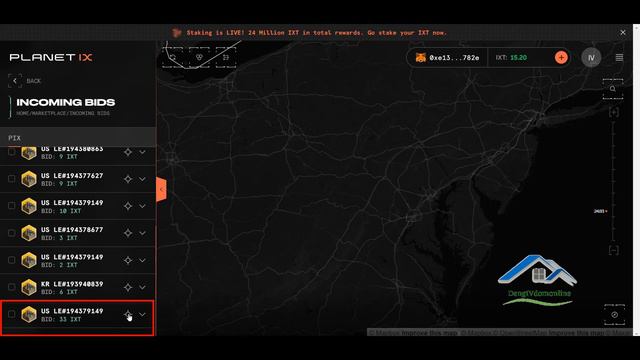Viewport: 640px width, 360px height.
Task: Click text 'BID: 2 IXT'
Action: tap(59, 265)
